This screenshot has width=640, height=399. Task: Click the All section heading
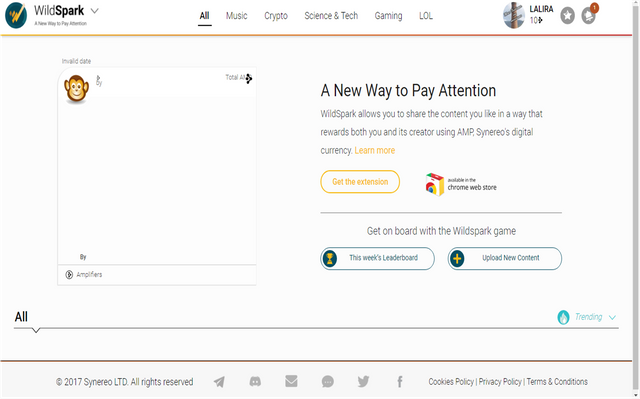click(x=21, y=317)
